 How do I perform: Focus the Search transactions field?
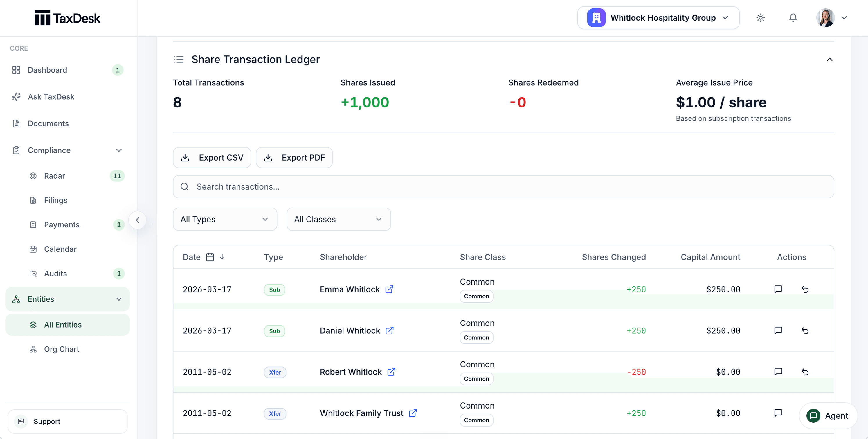pyautogui.click(x=503, y=187)
